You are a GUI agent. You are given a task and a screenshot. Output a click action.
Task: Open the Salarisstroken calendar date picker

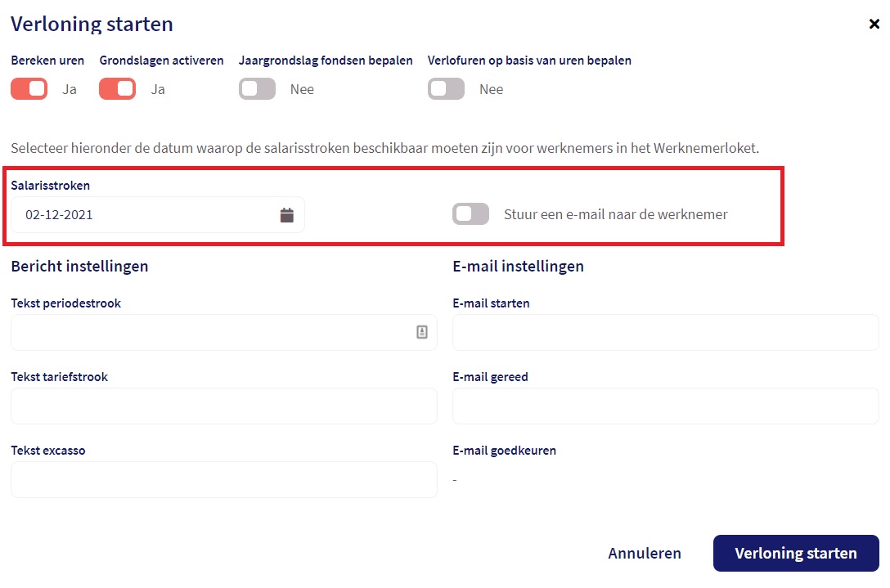coord(287,215)
